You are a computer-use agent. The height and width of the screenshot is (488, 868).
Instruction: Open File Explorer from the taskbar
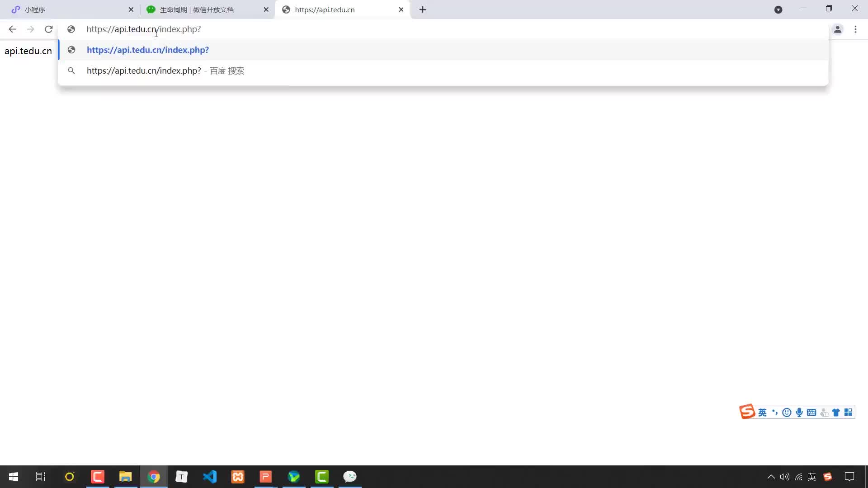125,477
